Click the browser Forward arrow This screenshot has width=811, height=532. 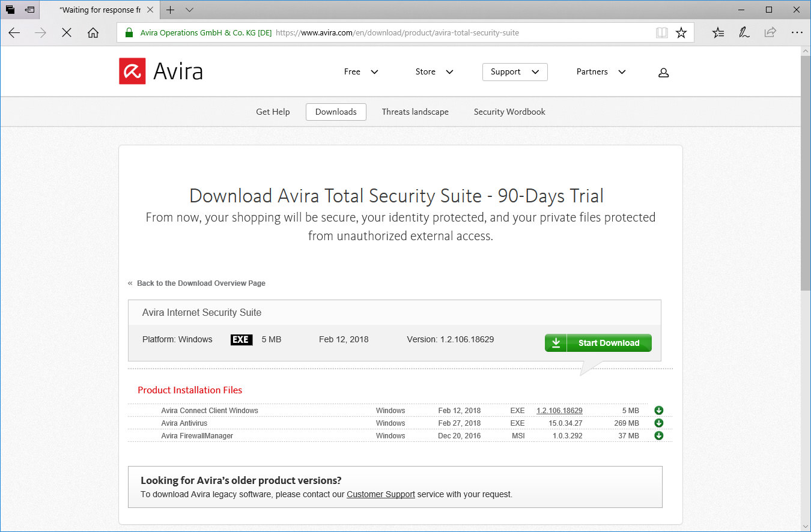pos(40,33)
